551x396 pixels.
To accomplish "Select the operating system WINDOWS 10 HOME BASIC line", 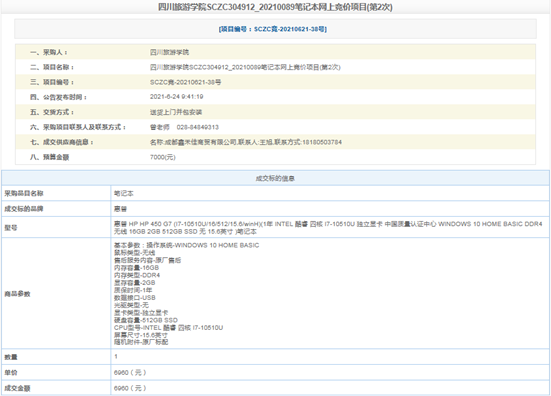I will click(x=186, y=245).
